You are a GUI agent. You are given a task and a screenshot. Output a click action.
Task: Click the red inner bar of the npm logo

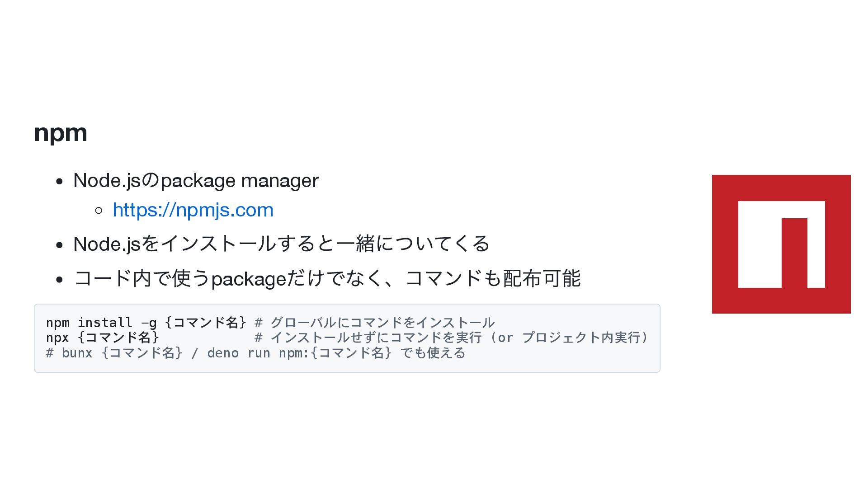coord(794,253)
